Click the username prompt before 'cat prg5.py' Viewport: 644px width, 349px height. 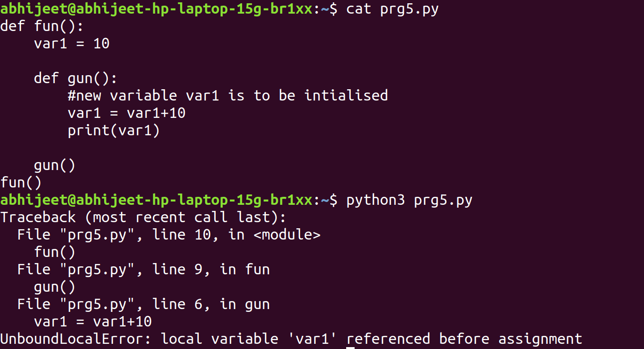[x=156, y=9]
